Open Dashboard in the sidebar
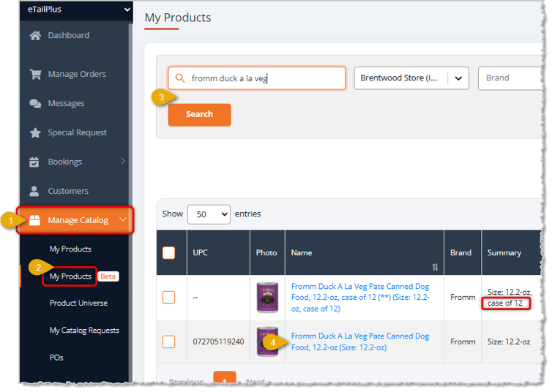The height and width of the screenshot is (392, 552). [x=69, y=36]
